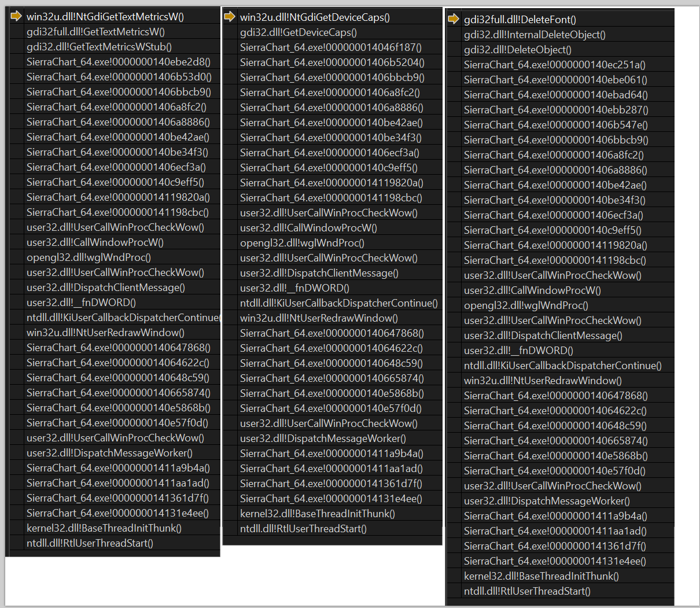Choose frame 00000001411a9b4a() in the GetTextMetricsW stack
700x608 pixels.
click(x=119, y=468)
